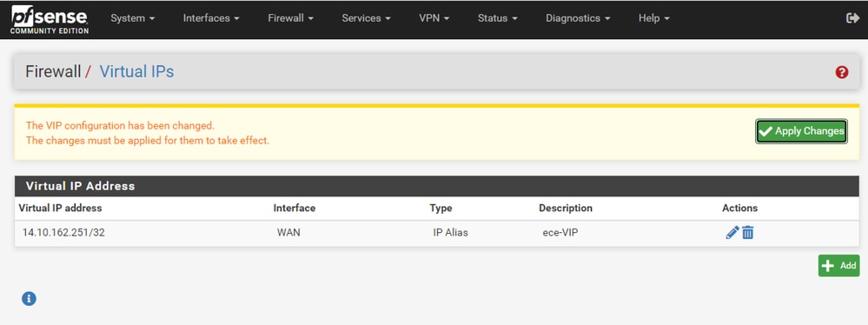Image resolution: width=868 pixels, height=325 pixels.
Task: Expand the Diagnostics menu
Action: [578, 18]
